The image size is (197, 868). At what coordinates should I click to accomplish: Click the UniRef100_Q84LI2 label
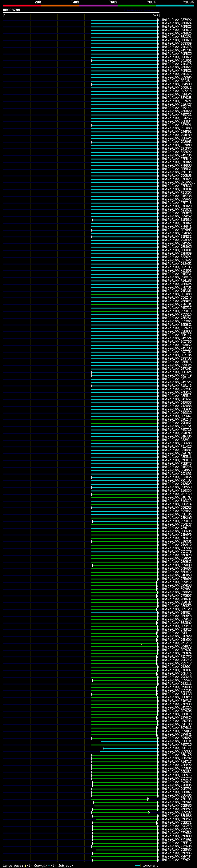[x=177, y=528]
